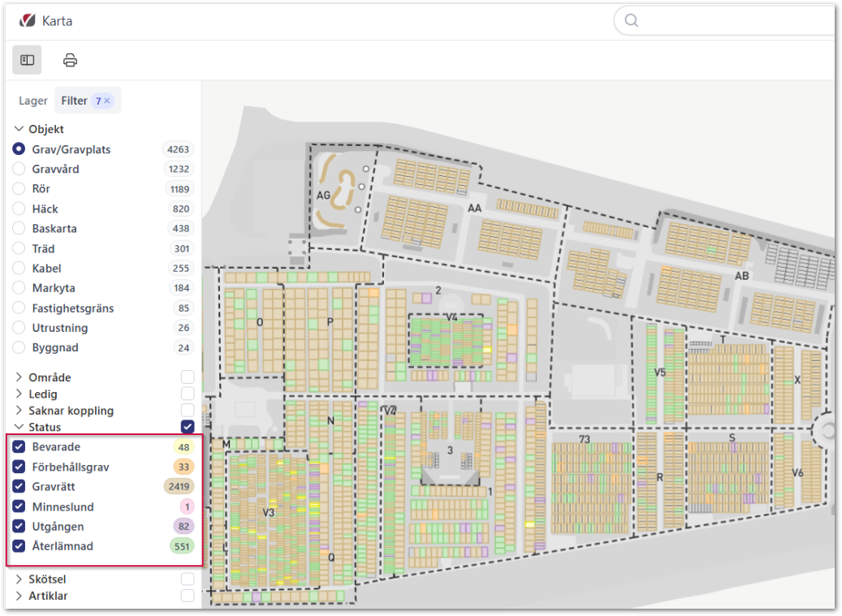Expand the Område section

coord(19,377)
